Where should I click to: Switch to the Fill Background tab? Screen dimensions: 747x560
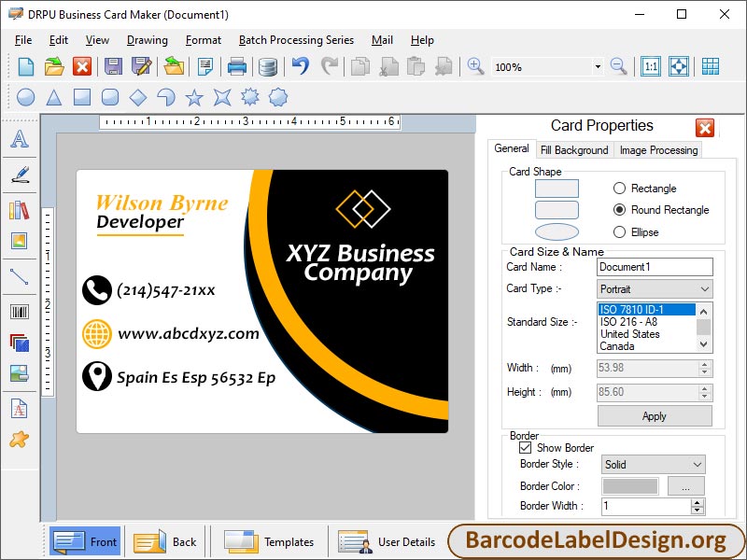coord(574,149)
